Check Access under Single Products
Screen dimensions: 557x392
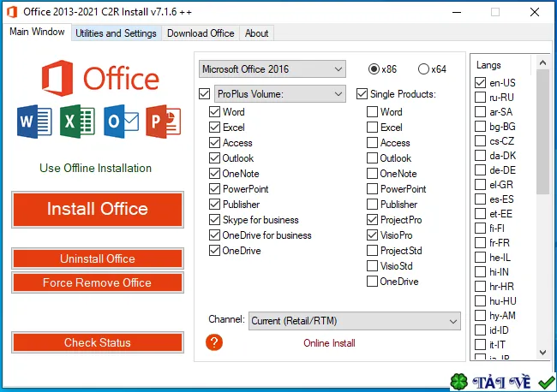tap(372, 143)
